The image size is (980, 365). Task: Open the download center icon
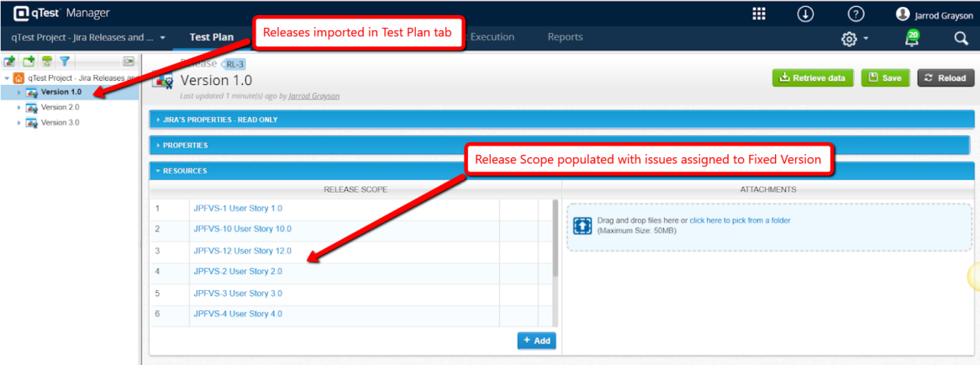pos(806,13)
